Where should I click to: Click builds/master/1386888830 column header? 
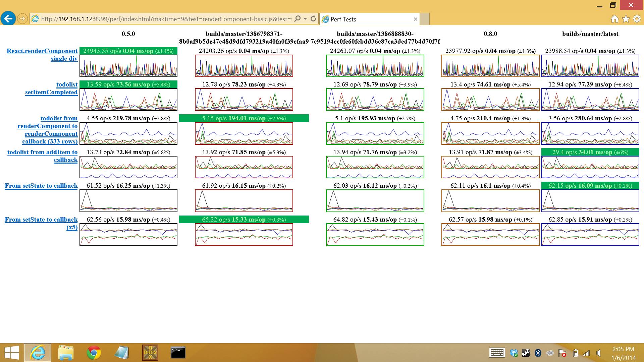point(375,38)
